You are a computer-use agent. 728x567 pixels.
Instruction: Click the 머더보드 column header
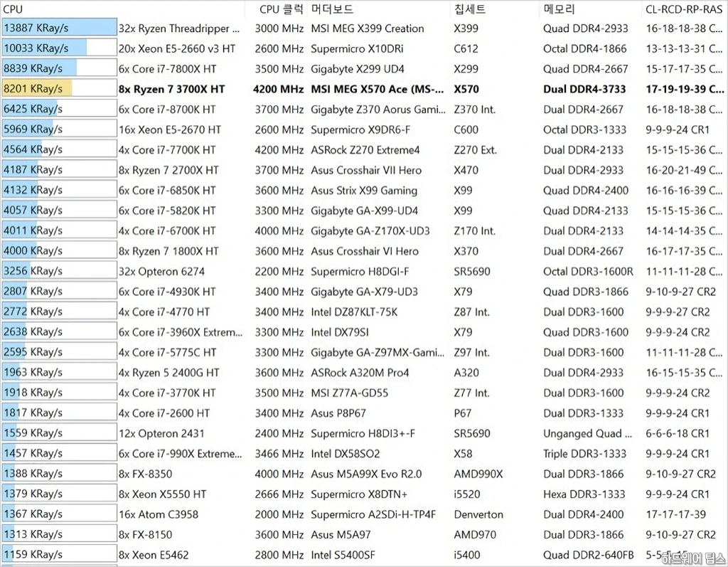332,9
